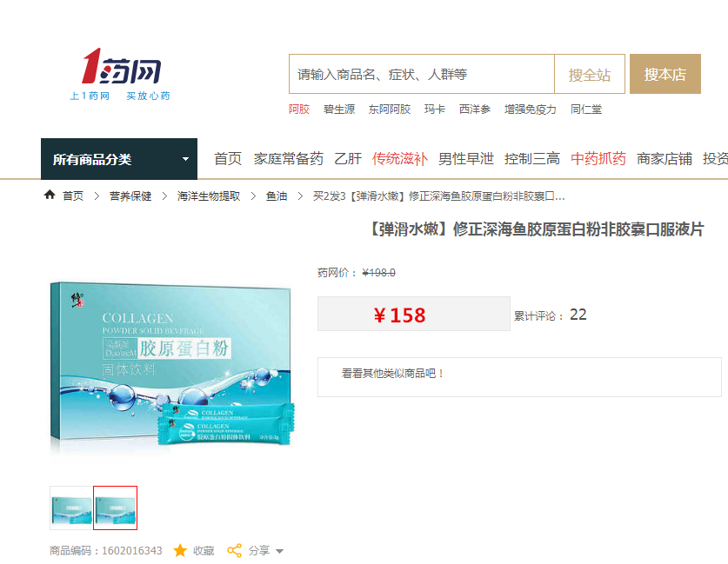Open the 传统滋补 navigation item
Image resolution: width=728 pixels, height=564 pixels.
(x=399, y=159)
